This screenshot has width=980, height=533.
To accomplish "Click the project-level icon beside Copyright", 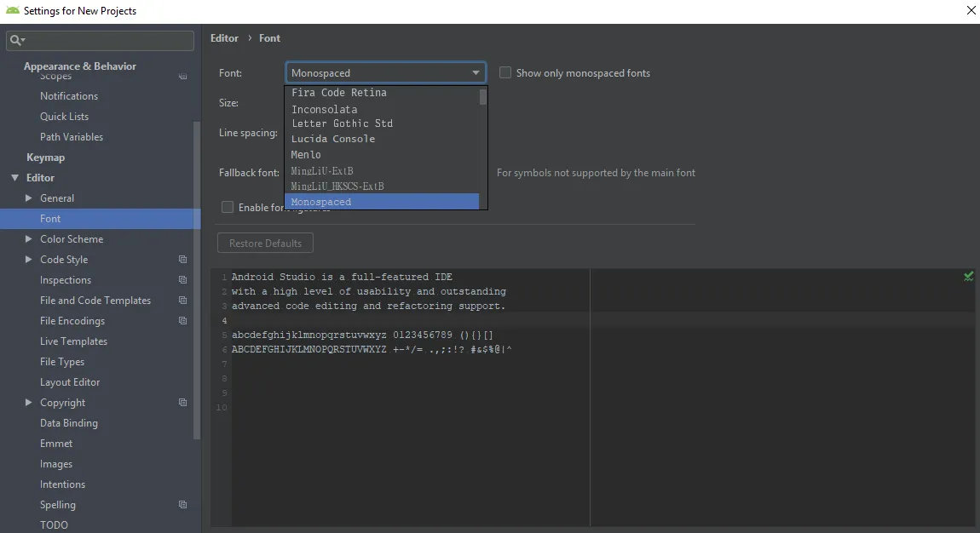I will [182, 403].
